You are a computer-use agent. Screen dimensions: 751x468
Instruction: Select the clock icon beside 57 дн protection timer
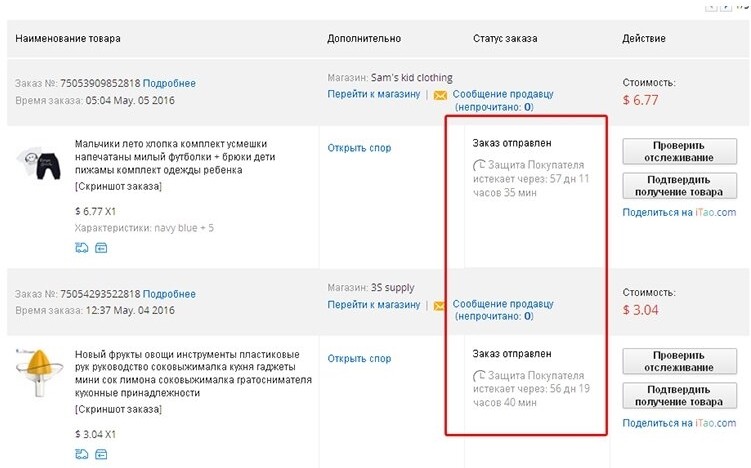[x=479, y=166]
